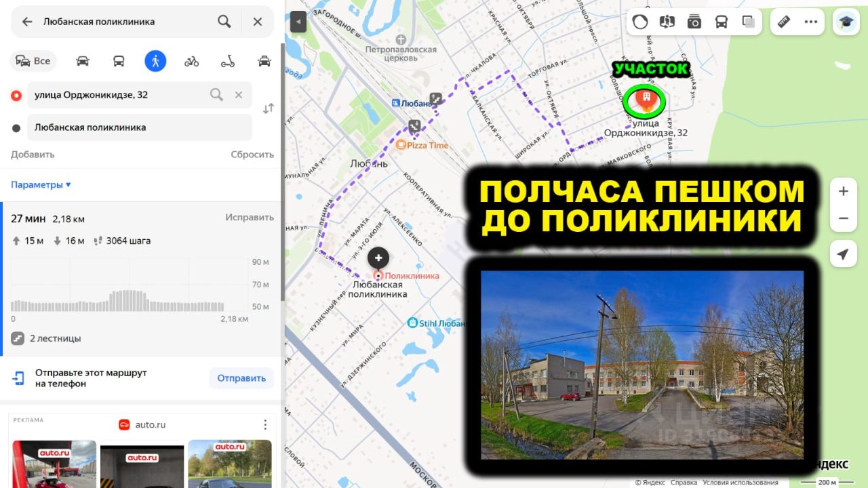Select the walking route mode
The image size is (868, 488).
coord(155,61)
